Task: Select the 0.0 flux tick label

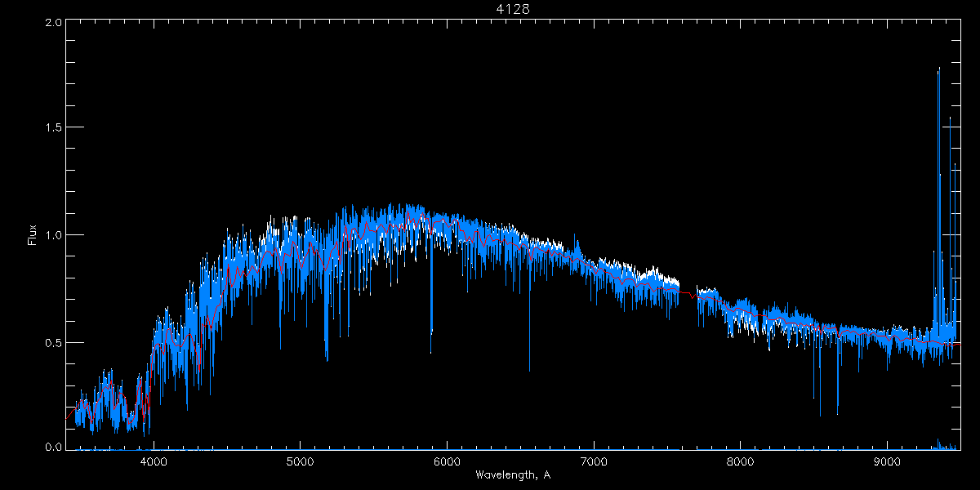Action: point(53,448)
